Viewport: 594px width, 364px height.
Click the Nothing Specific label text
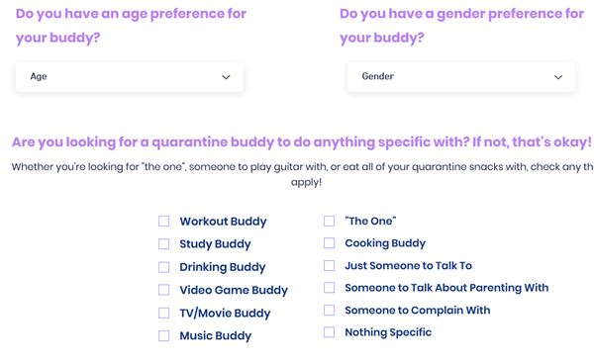[x=388, y=332]
